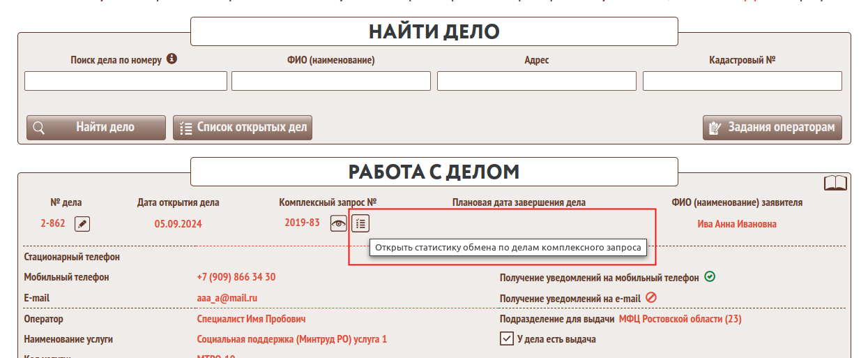This screenshot has width=868, height=358.
Task: Click the info icon beside Поиск дела по номеру
Action: 172,59
